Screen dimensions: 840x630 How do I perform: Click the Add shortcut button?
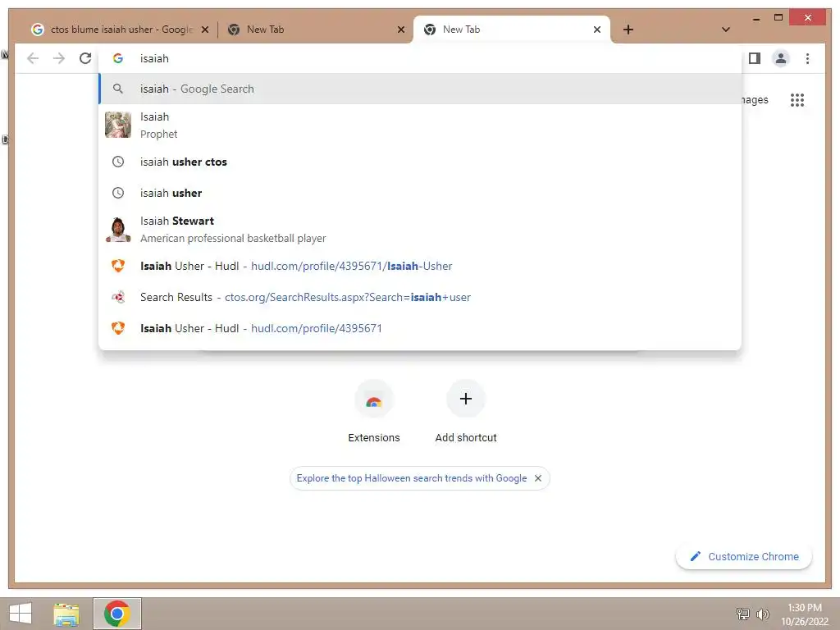[466, 412]
